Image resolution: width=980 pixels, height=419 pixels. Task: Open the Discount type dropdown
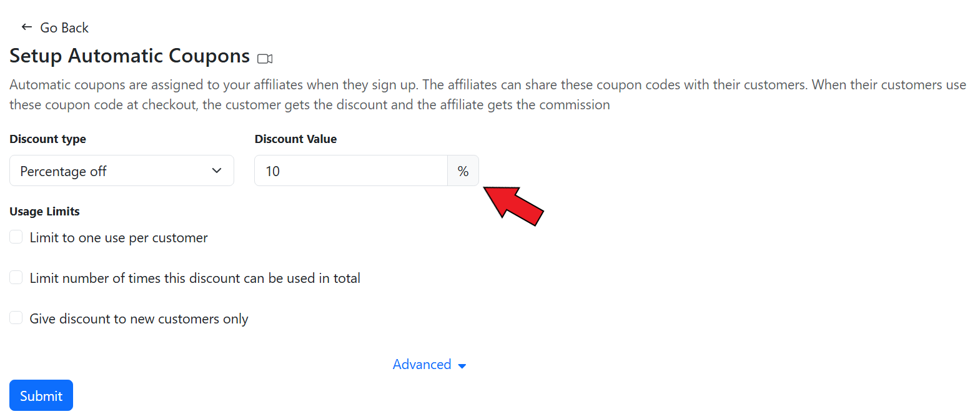coord(121,171)
